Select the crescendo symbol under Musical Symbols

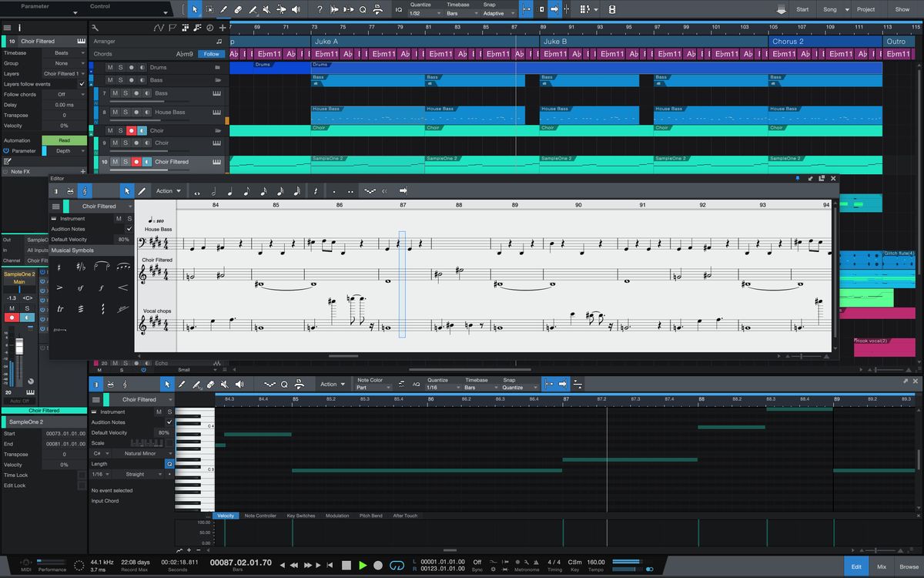(x=122, y=288)
